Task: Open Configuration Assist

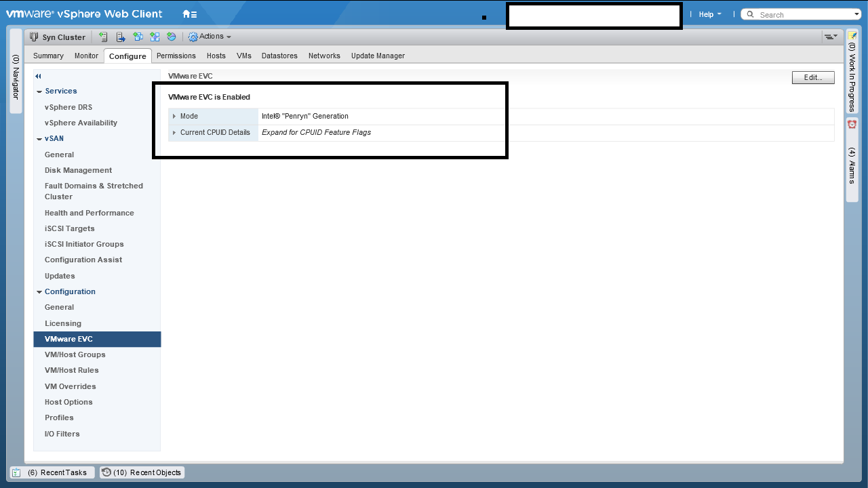Action: click(x=83, y=260)
